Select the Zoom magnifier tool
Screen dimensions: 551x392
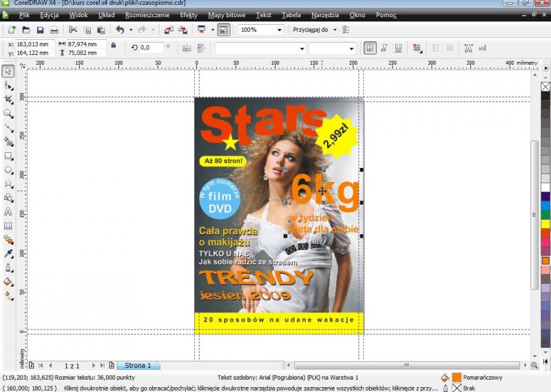click(8, 113)
